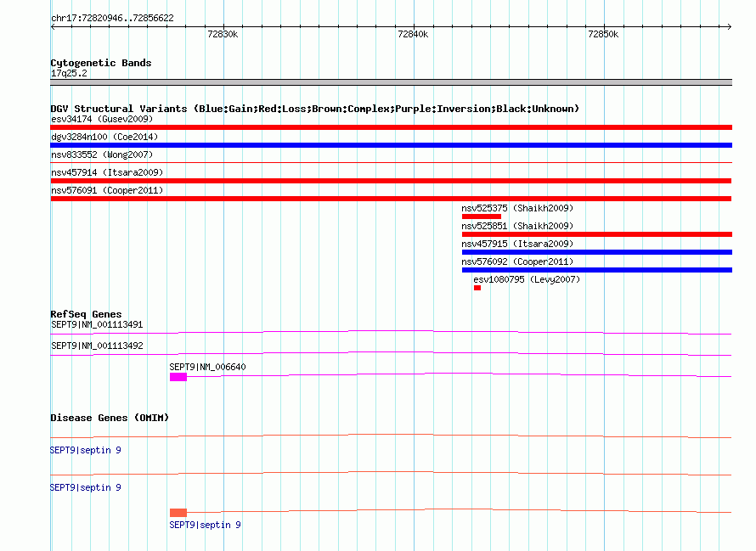Click the DGV Structural Variants track title
Image resolution: width=756 pixels, height=551 pixels.
coord(315,109)
